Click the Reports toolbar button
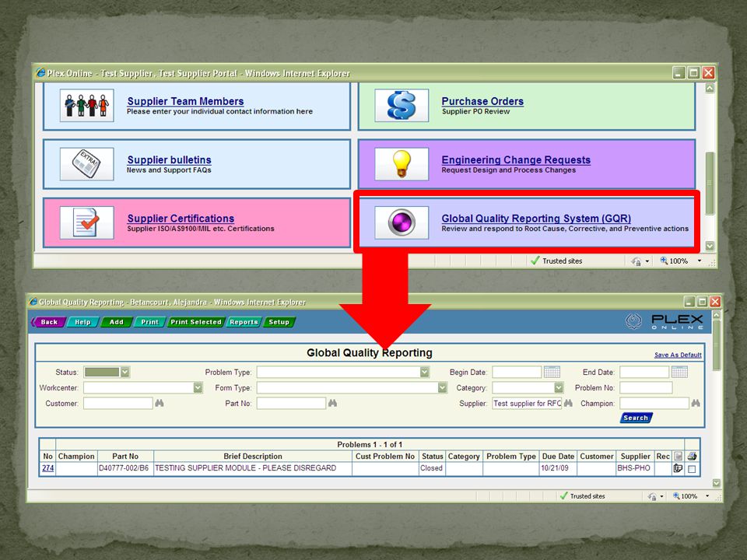The width and height of the screenshot is (747, 560). click(x=244, y=322)
